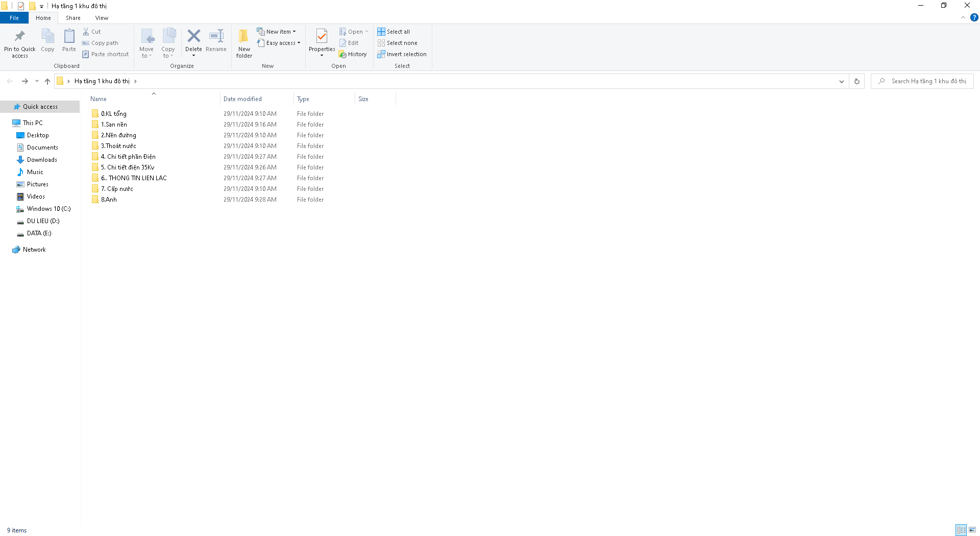Switch to the Home ribbon tab
Image resolution: width=980 pixels, height=536 pixels.
(x=43, y=18)
